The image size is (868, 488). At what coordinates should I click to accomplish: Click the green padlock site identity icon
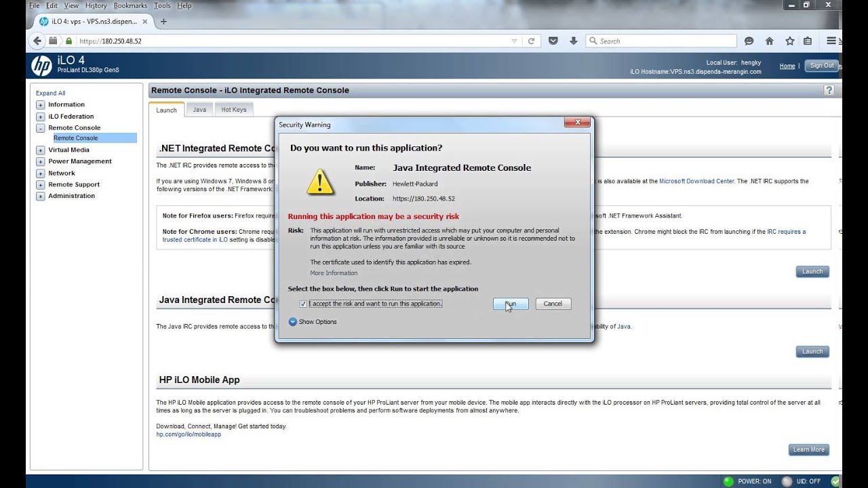[x=68, y=41]
